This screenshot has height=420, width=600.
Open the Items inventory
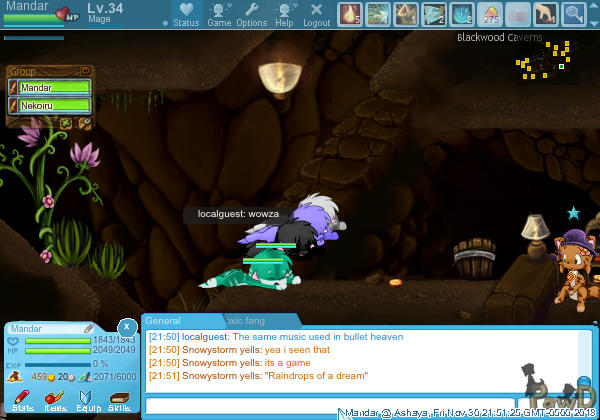click(55, 402)
